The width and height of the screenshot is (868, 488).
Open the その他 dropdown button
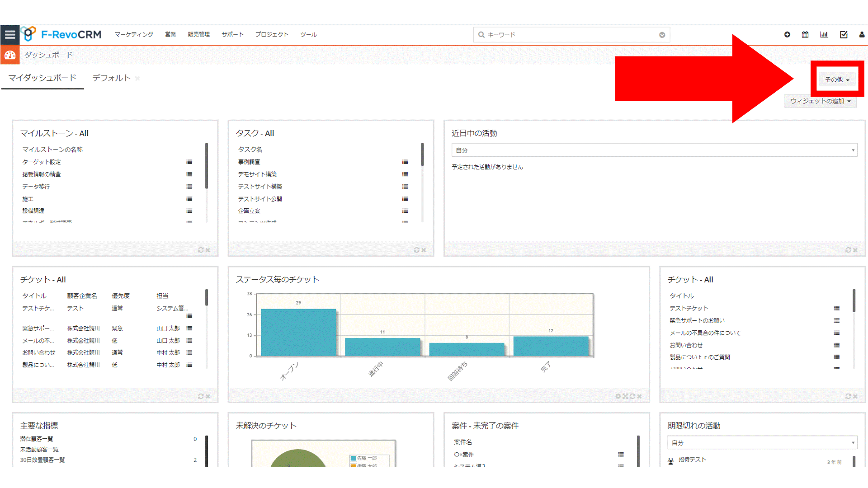pos(837,80)
